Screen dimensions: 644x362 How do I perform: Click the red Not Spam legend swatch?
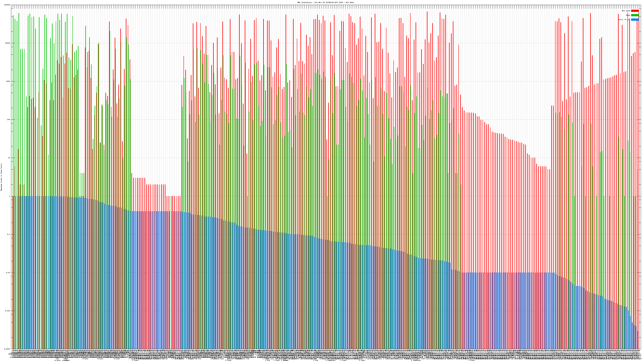[x=635, y=11]
